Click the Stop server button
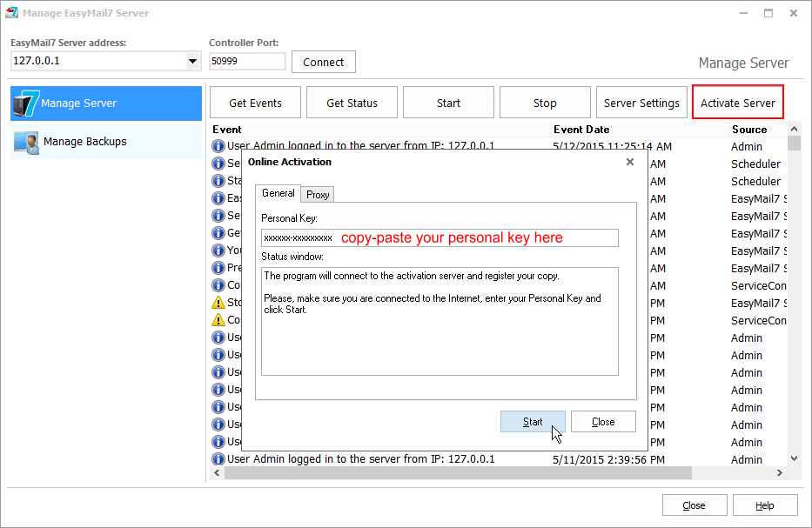The width and height of the screenshot is (812, 528). point(545,103)
